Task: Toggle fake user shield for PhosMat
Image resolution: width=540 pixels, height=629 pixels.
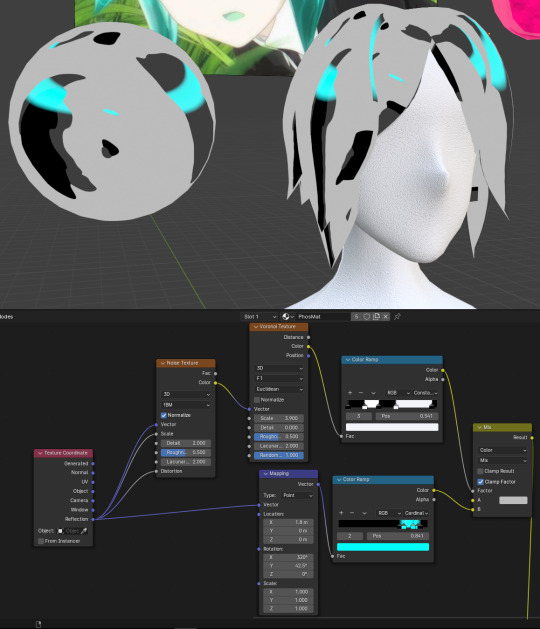Action: point(366,317)
